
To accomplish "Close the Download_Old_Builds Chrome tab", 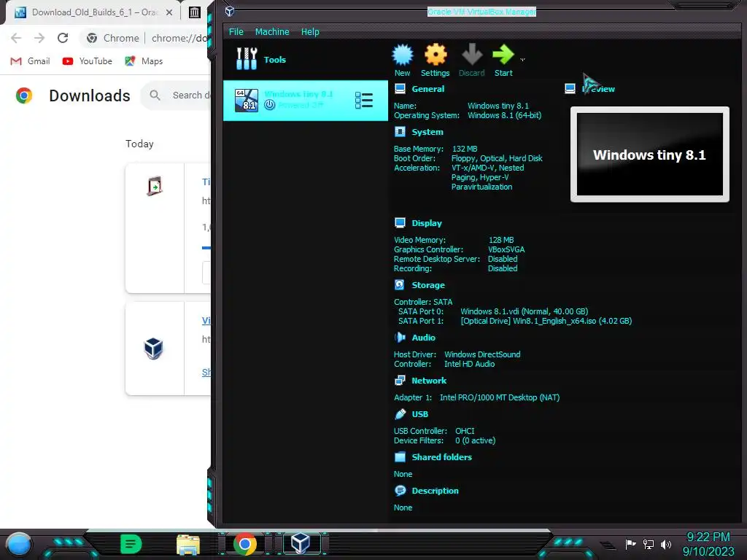I will 169,12.
